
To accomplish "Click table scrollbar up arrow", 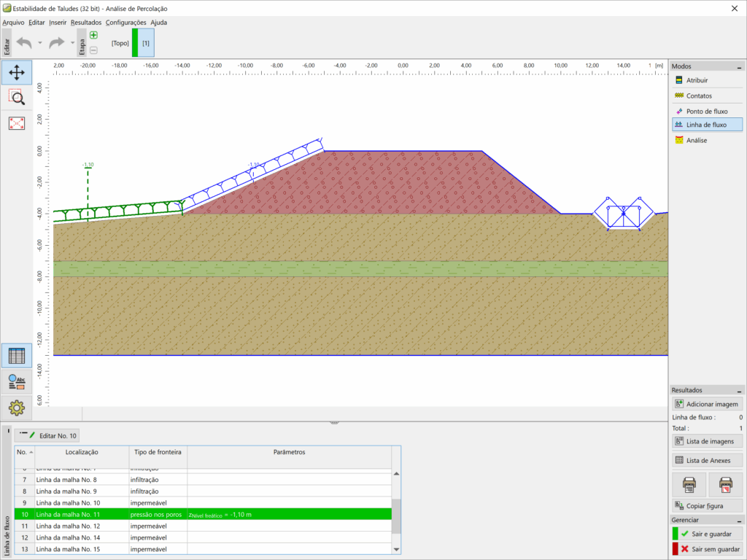I will [x=396, y=474].
